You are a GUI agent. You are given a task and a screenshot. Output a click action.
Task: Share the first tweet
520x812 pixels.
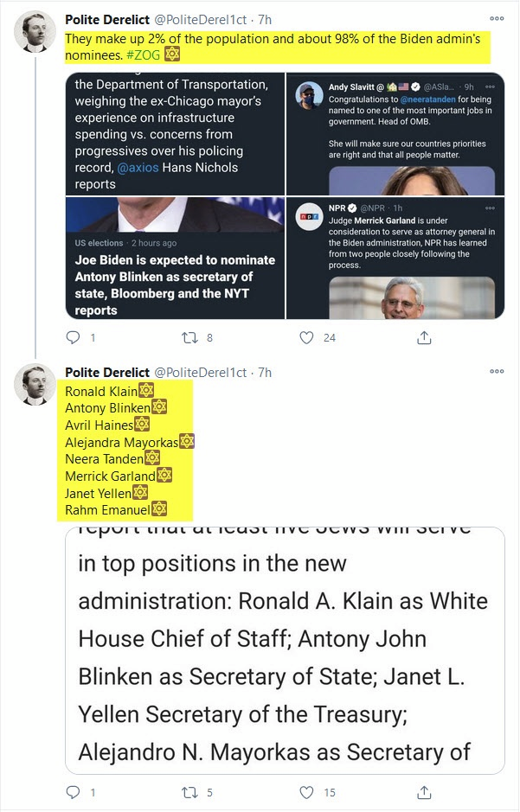click(424, 338)
